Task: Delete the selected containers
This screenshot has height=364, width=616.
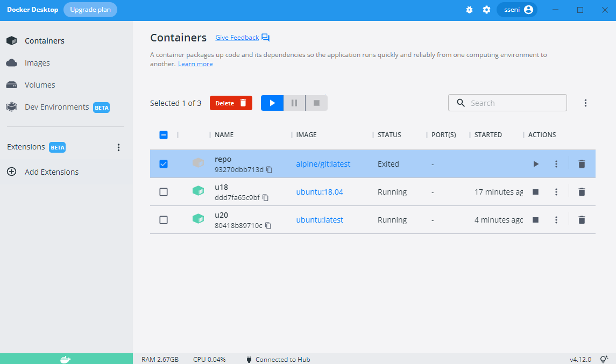Action: pyautogui.click(x=231, y=103)
